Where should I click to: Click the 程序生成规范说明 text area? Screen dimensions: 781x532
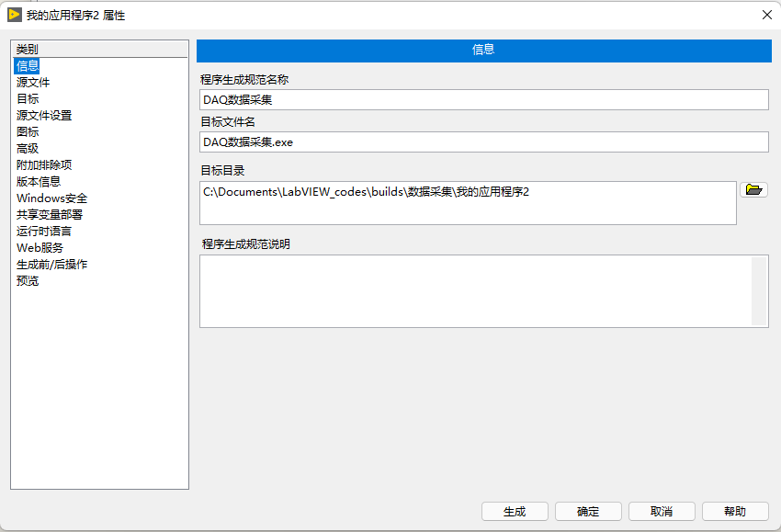pos(476,291)
